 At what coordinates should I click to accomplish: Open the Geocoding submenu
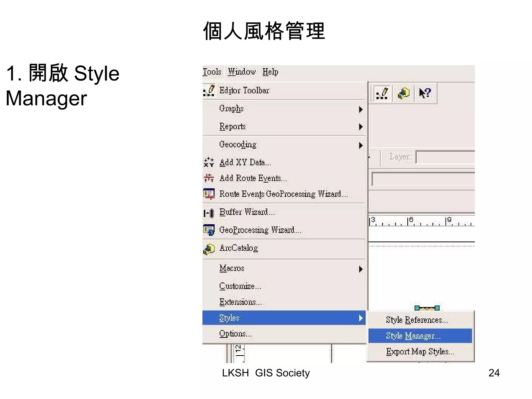(x=284, y=144)
